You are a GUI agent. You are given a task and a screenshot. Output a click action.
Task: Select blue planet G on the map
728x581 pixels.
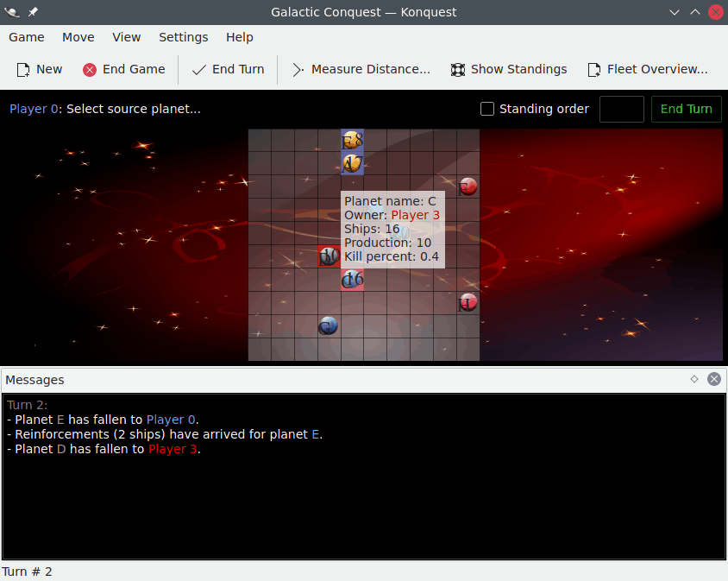point(329,326)
